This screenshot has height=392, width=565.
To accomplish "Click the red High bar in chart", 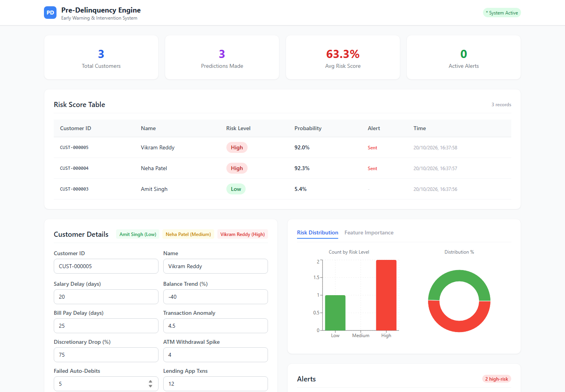I will [386, 295].
